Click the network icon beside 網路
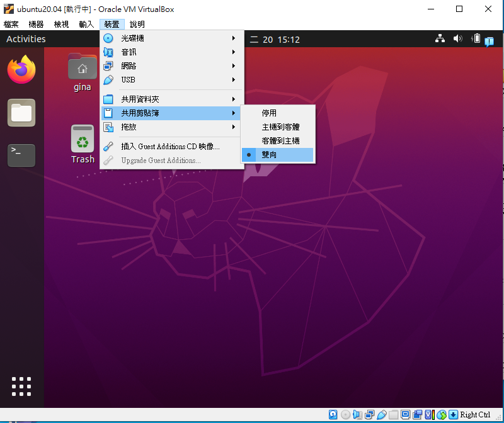 tap(108, 66)
